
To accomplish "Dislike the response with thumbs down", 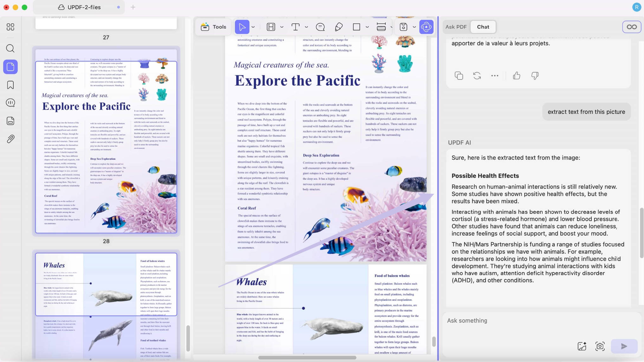I will pos(535,76).
